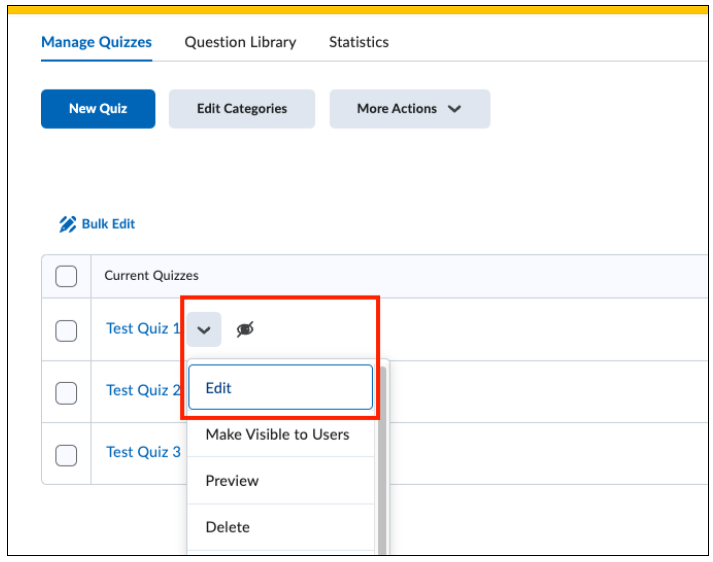Open the Question Library tab
Image resolution: width=713 pixels, height=562 pixels.
240,42
